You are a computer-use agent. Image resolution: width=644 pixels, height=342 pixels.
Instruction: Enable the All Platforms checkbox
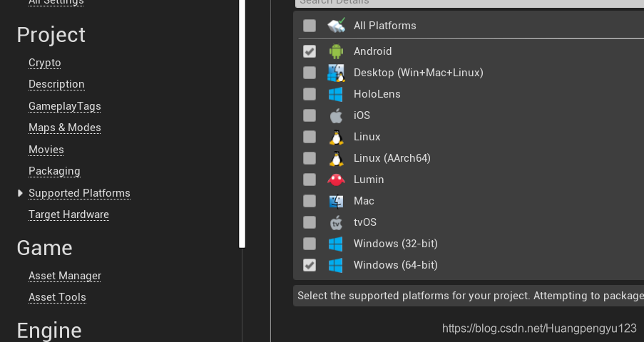point(310,26)
